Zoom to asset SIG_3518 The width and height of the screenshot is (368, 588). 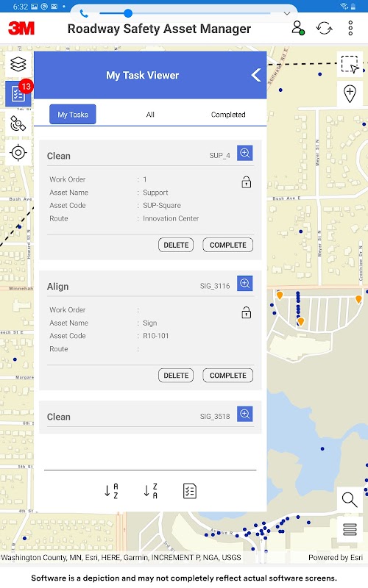coord(245,414)
